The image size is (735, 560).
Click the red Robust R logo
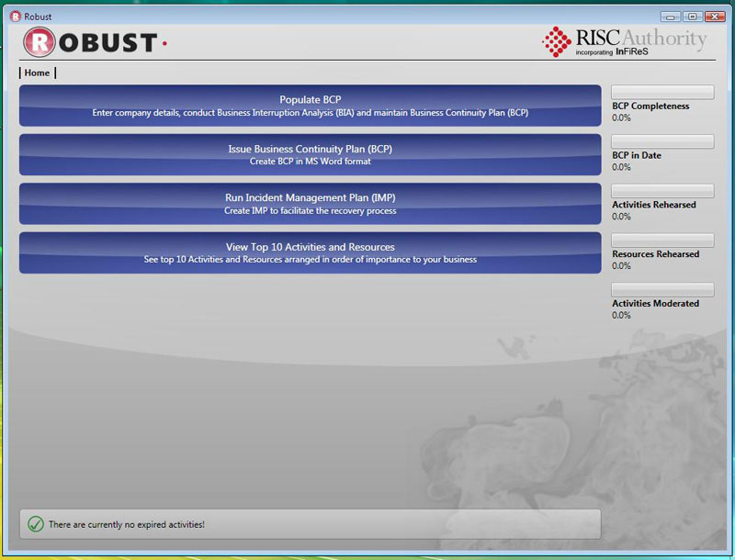coord(40,42)
